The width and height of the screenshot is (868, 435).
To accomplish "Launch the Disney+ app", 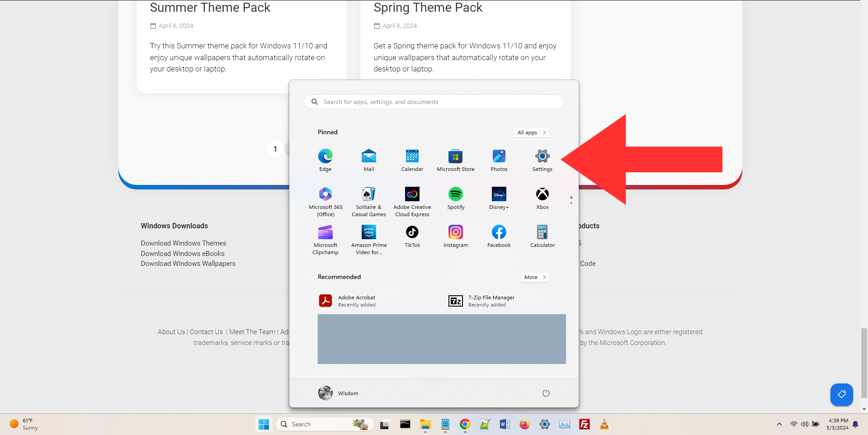I will [x=499, y=198].
